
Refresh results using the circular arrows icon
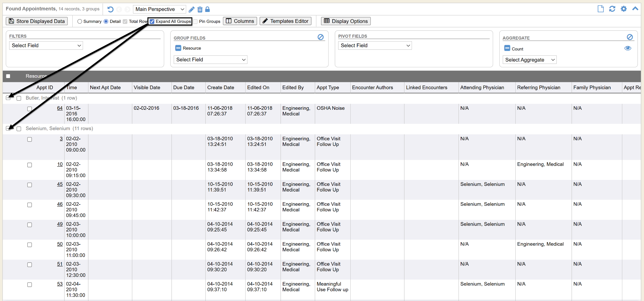point(612,9)
